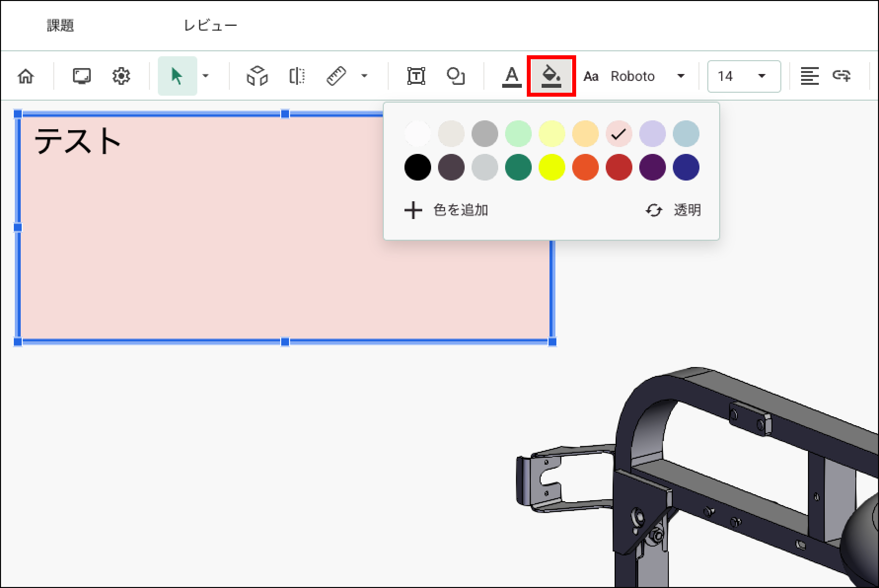Toggle the green arrow selection tool

pos(177,76)
